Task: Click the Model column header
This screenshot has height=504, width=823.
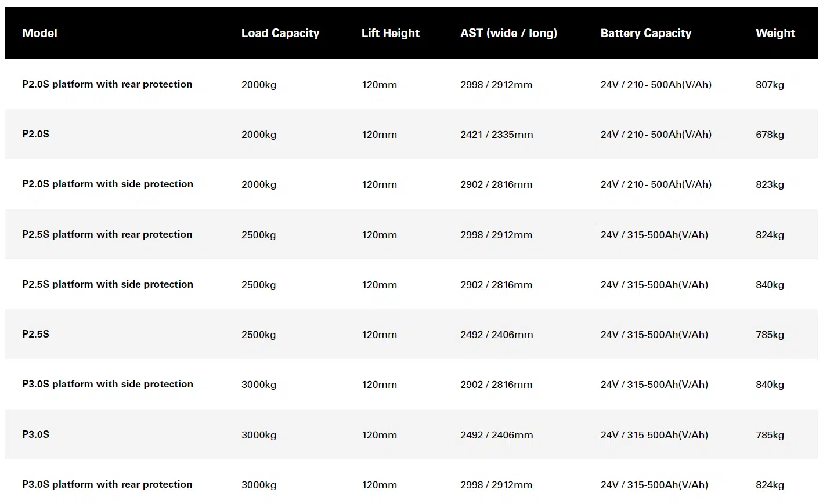Action: click(39, 33)
